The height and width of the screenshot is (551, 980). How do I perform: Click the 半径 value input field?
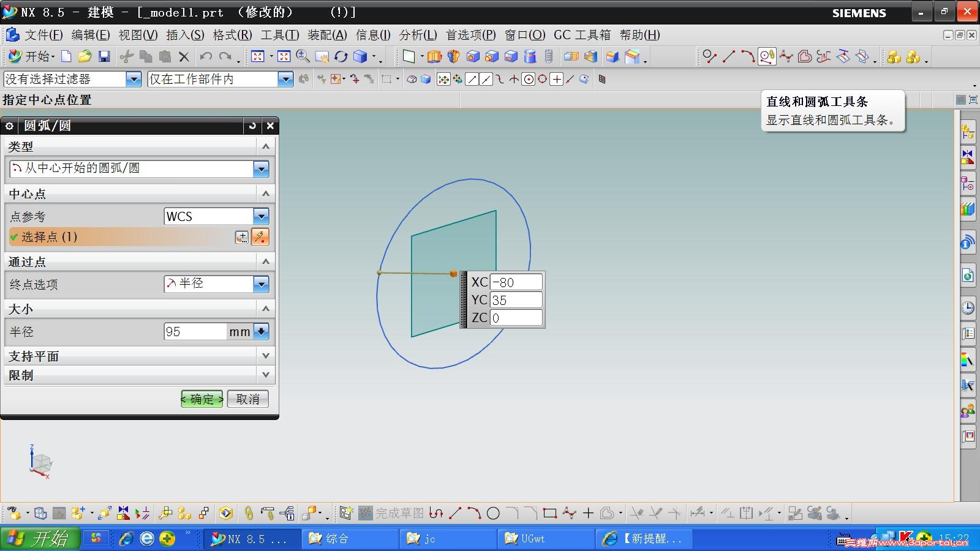(195, 332)
